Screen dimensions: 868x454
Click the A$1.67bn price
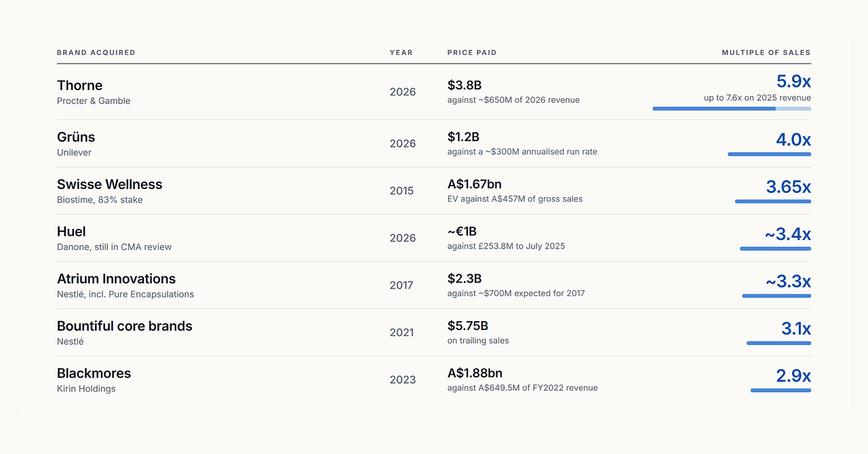pos(475,184)
